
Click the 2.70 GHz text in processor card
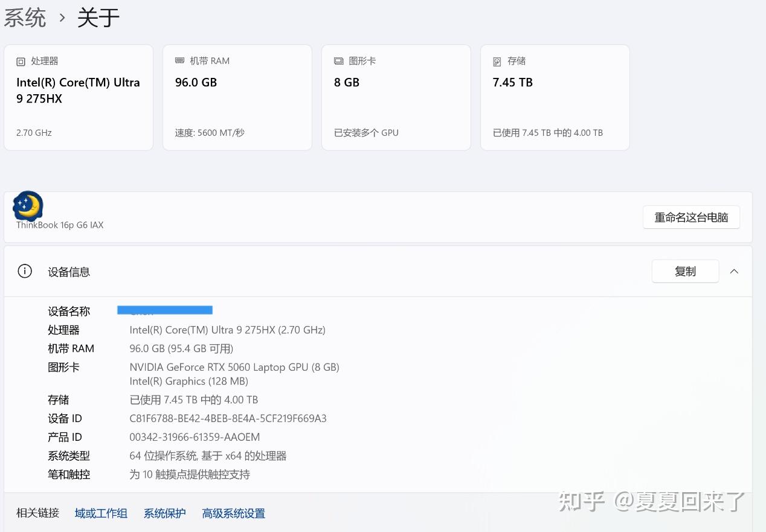34,133
